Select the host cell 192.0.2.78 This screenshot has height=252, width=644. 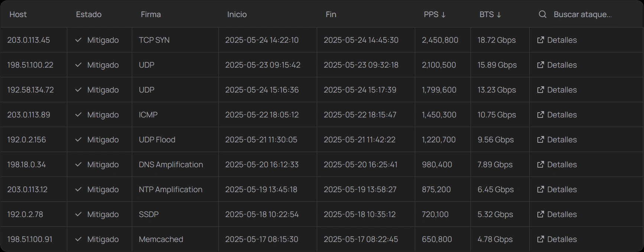25,214
